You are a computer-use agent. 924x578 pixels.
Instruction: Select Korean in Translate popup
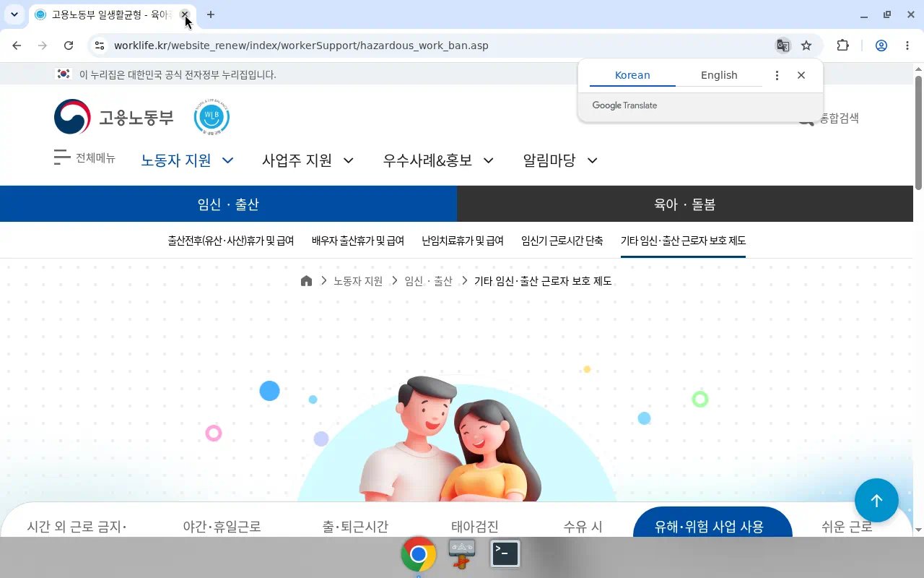632,75
